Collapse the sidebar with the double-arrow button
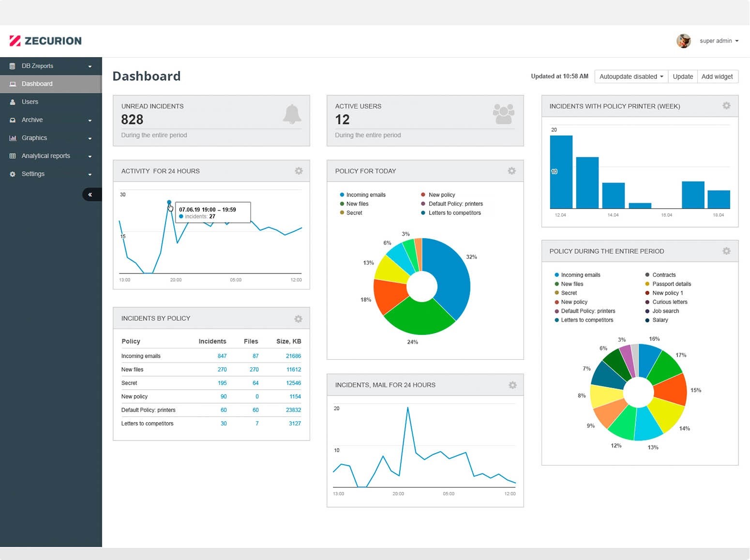Screen dimensions: 750x560 (x=90, y=195)
